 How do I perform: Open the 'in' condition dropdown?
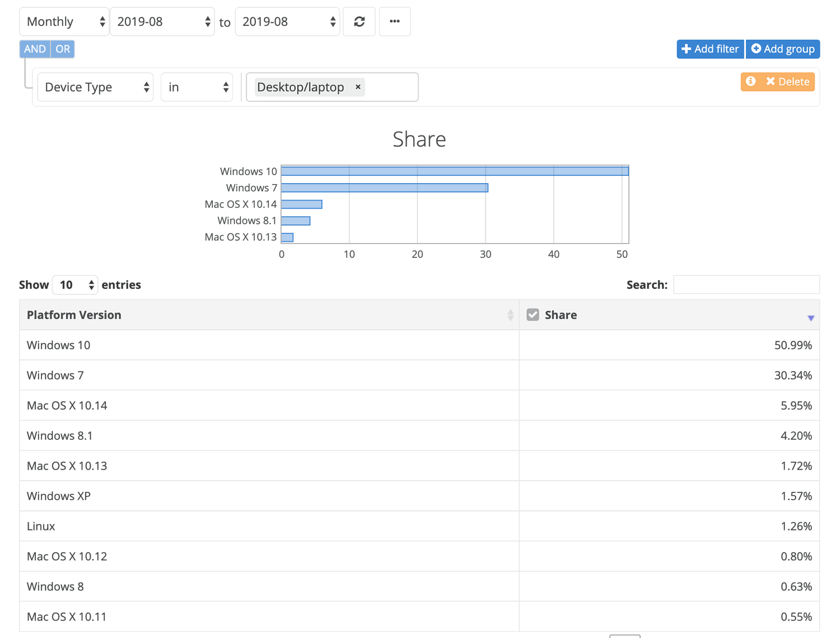pos(197,87)
